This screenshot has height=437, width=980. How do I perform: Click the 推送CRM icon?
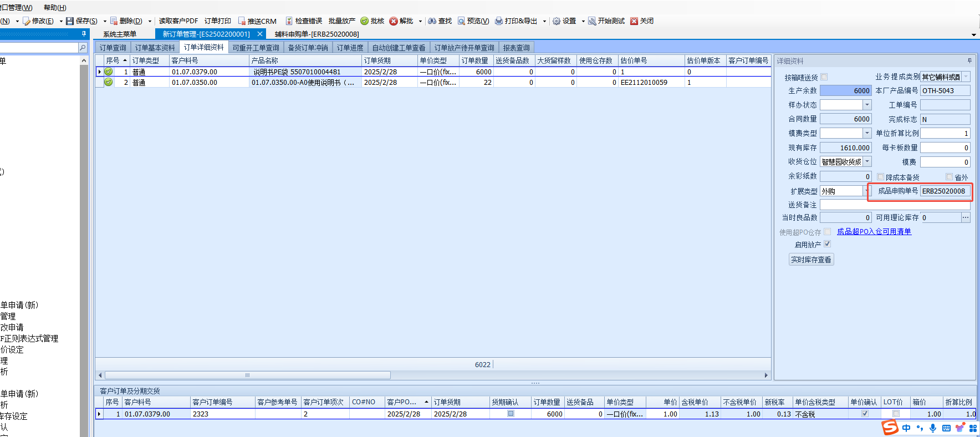pyautogui.click(x=242, y=21)
